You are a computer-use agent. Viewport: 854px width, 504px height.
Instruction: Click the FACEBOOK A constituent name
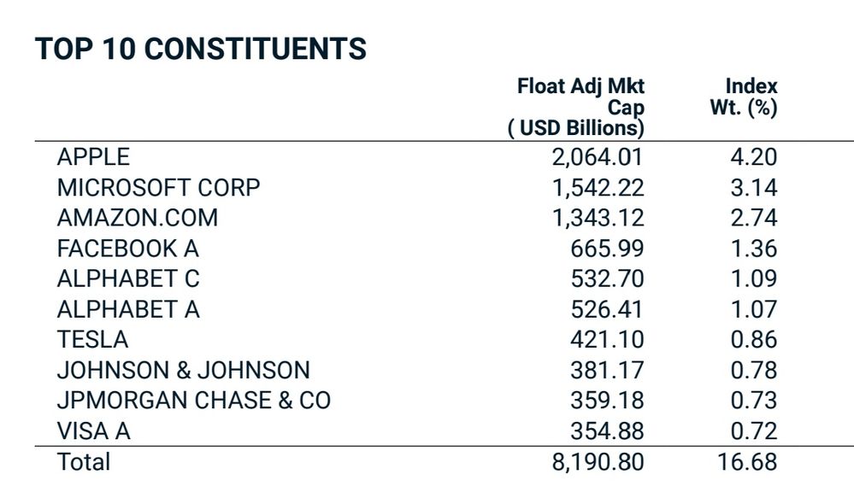pyautogui.click(x=127, y=249)
